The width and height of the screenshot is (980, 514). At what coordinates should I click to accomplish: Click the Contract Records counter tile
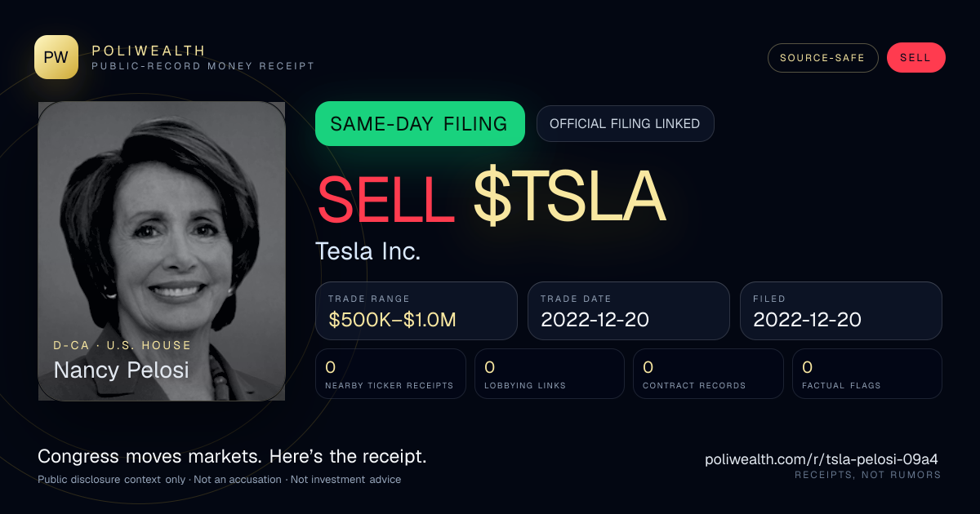pyautogui.click(x=708, y=374)
